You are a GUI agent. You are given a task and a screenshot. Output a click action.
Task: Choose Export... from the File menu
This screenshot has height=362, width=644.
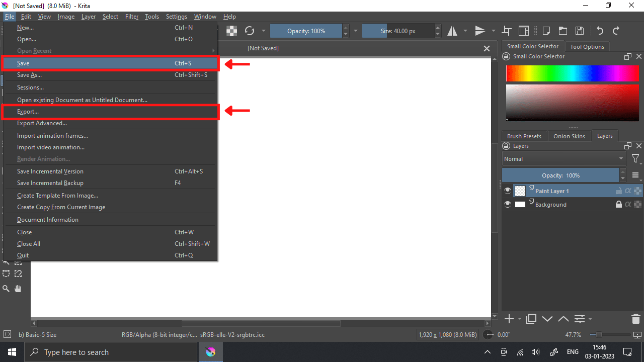[110, 112]
